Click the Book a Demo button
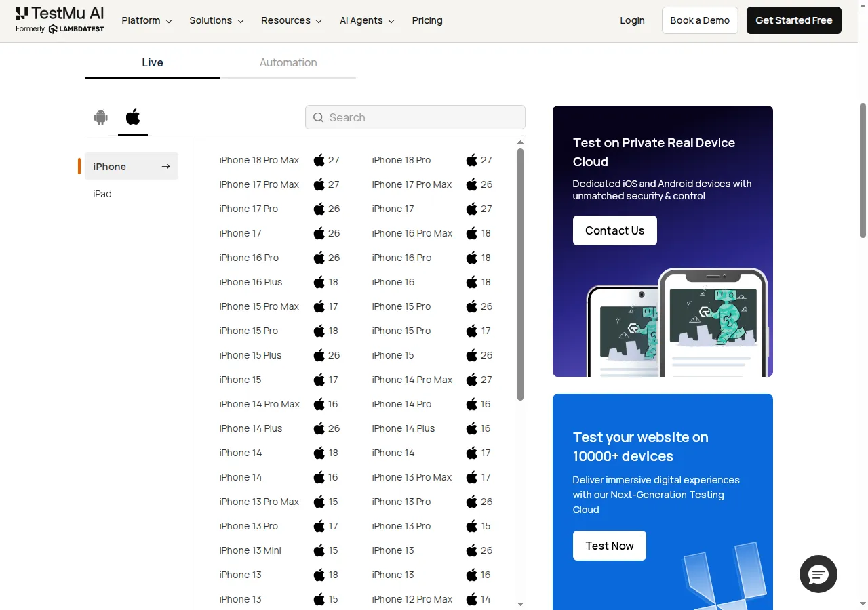The image size is (868, 610). [x=700, y=20]
